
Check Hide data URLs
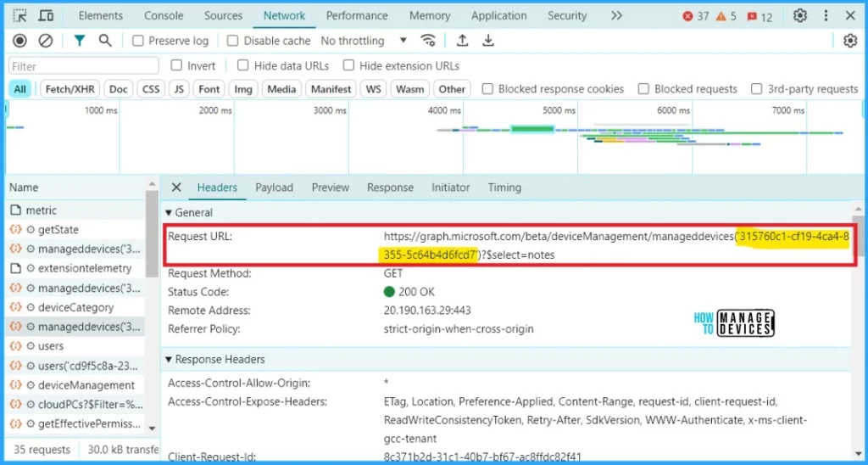tap(243, 65)
